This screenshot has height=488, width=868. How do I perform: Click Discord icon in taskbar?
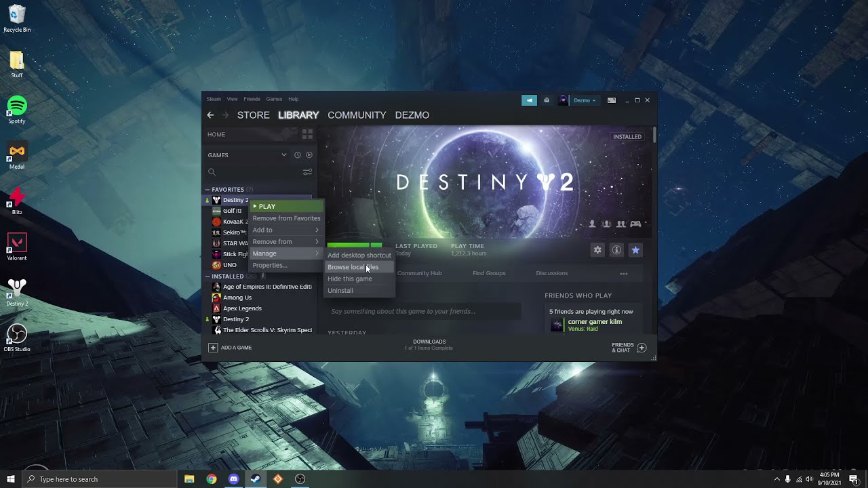(233, 479)
